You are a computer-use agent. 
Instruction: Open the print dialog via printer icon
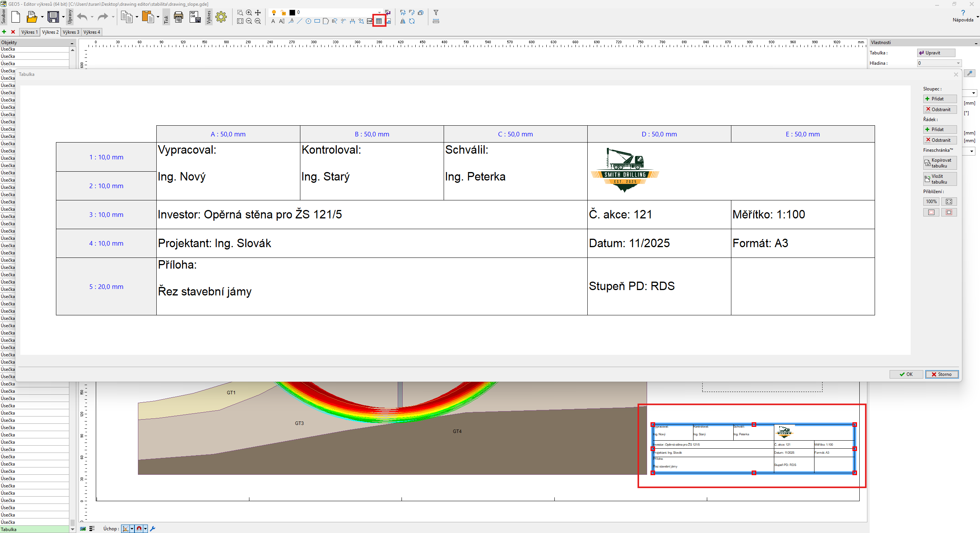(179, 17)
